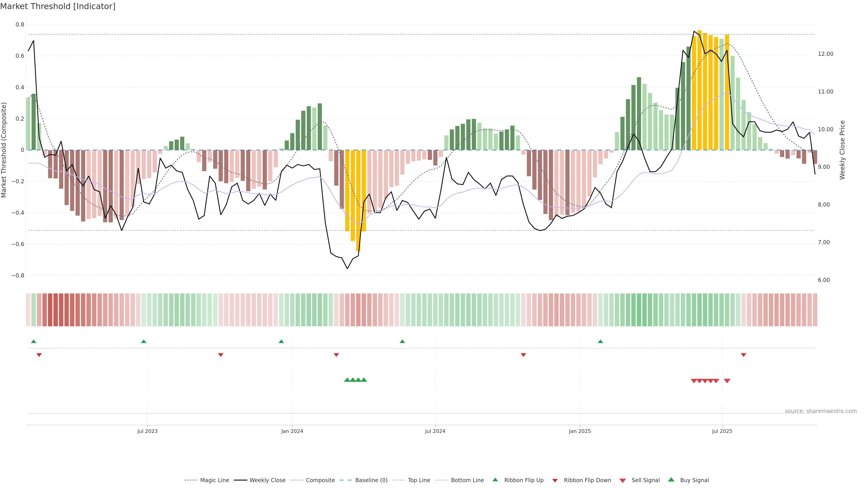Click the isolated rightmost Sell Signal triangle

[727, 381]
